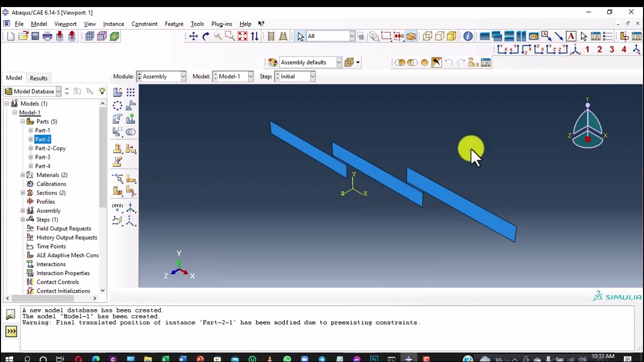Click the command line interface >>> button

click(11, 331)
